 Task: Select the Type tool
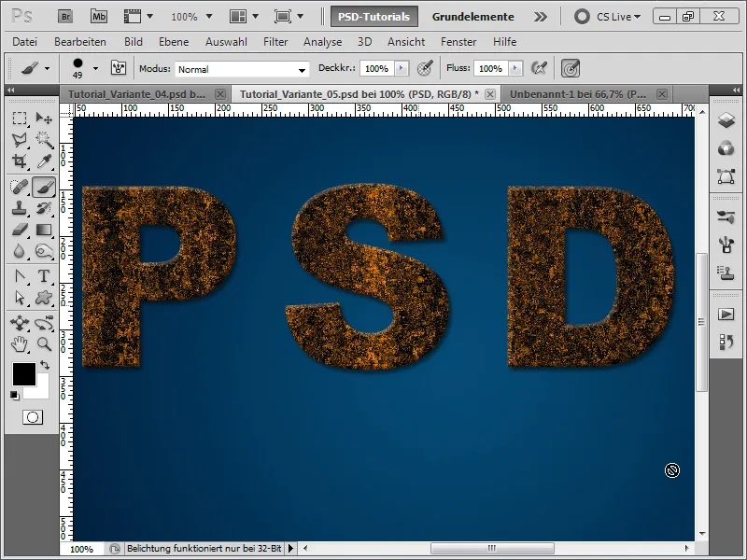pyautogui.click(x=44, y=276)
